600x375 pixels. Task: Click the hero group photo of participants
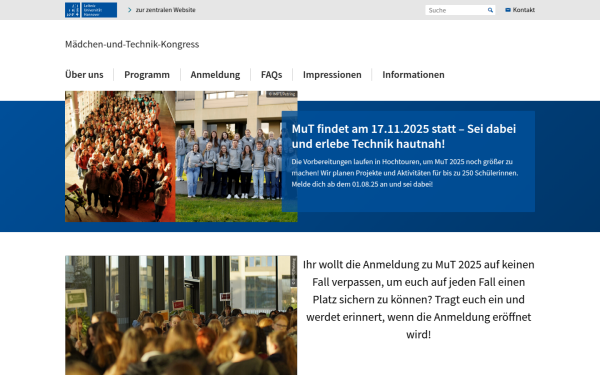click(x=181, y=157)
